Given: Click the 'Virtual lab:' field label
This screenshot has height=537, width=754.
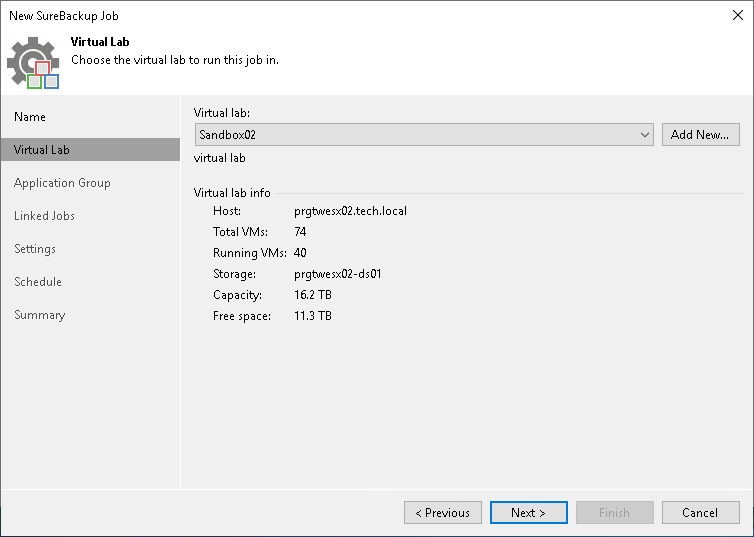Looking at the screenshot, I should [222, 113].
